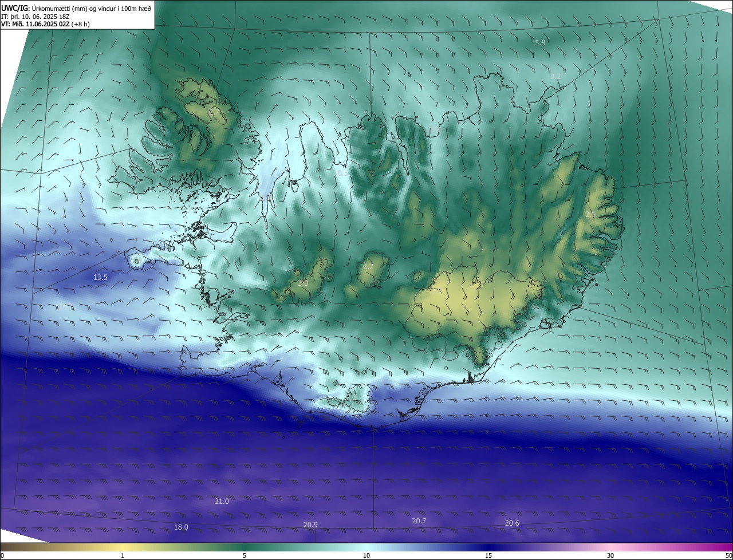Click the 20.6 value on the map
The image size is (733, 560).
512,523
